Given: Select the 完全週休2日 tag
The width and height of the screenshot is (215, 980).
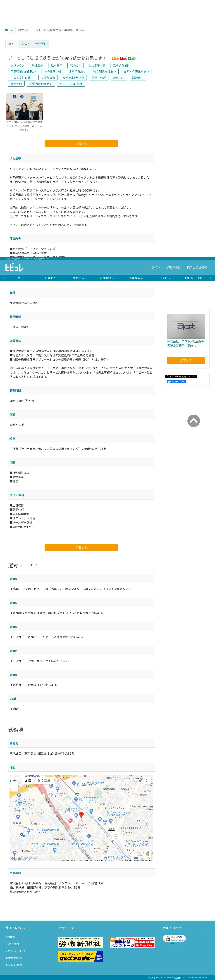Looking at the screenshot, I should coord(121,65).
